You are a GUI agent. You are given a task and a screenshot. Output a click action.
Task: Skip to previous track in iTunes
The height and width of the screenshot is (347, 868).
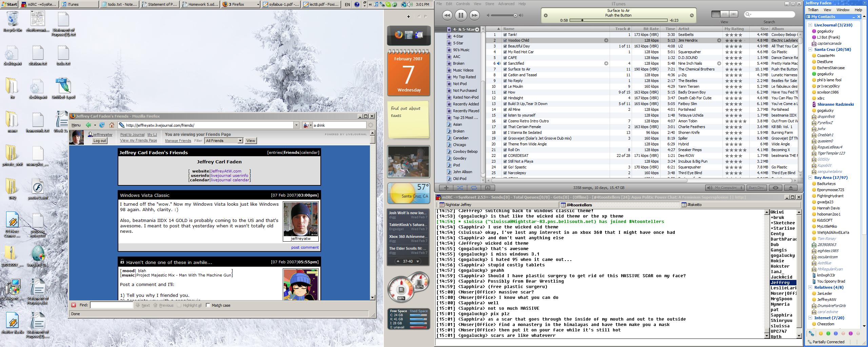point(447,15)
